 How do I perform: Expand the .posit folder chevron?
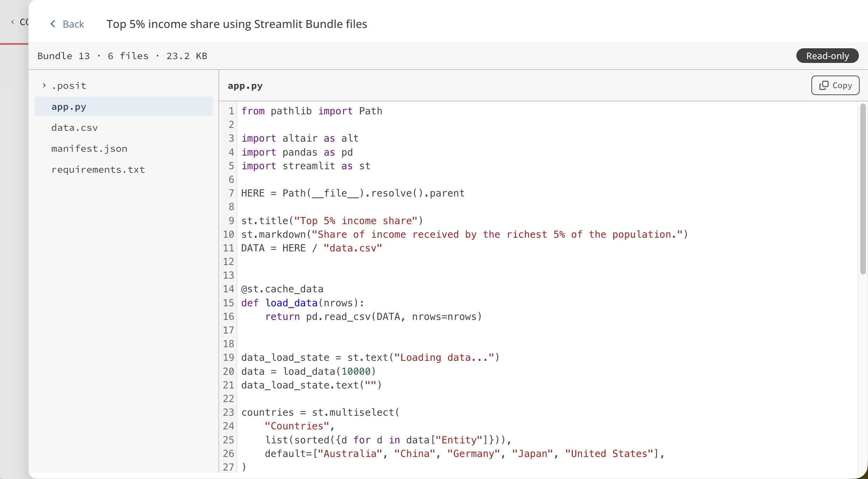[x=44, y=85]
